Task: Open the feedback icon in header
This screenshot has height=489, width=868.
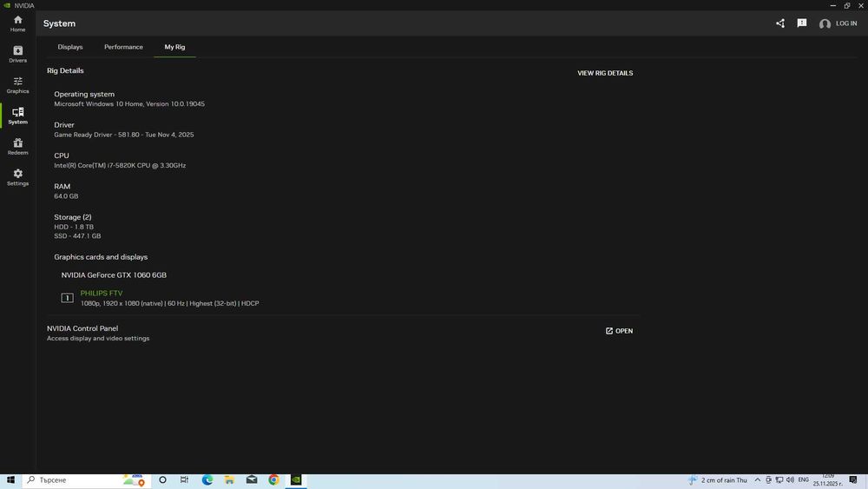Action: (801, 23)
